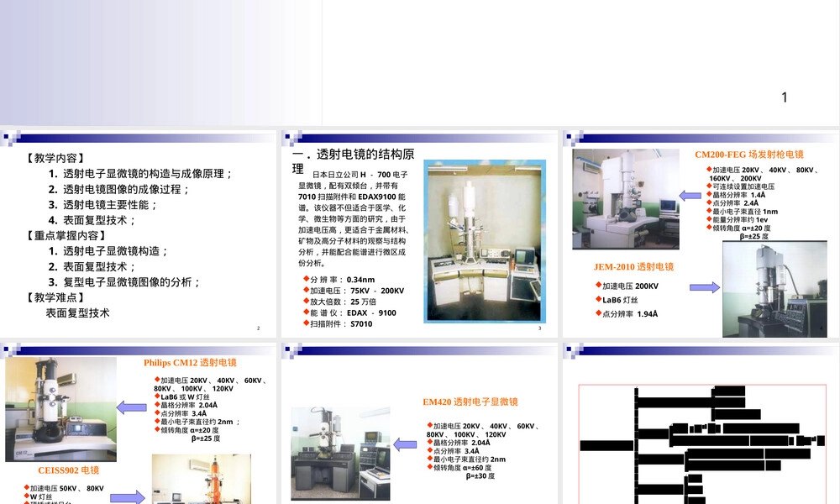
Task: Open the blacked-out diagram in slide seven
Action: click(x=702, y=444)
